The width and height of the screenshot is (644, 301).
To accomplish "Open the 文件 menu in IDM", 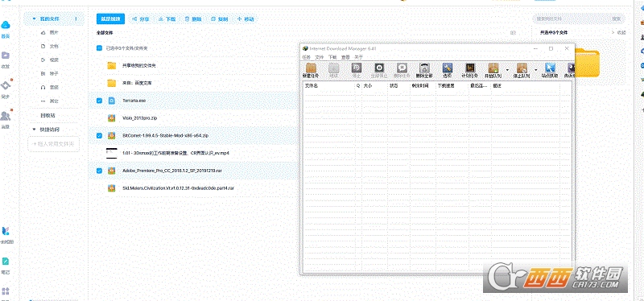I will [319, 57].
